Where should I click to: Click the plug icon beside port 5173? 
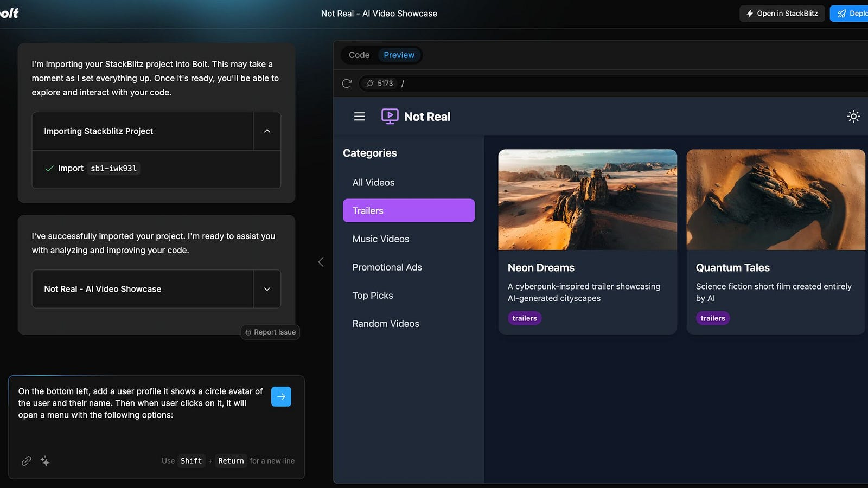point(370,84)
